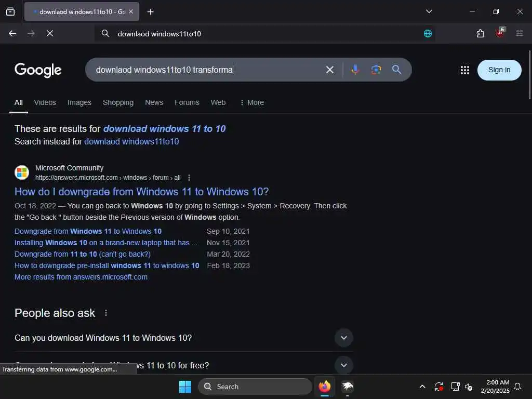This screenshot has height=399, width=532.
Task: Switch to the Shopping tab
Action: click(x=118, y=102)
